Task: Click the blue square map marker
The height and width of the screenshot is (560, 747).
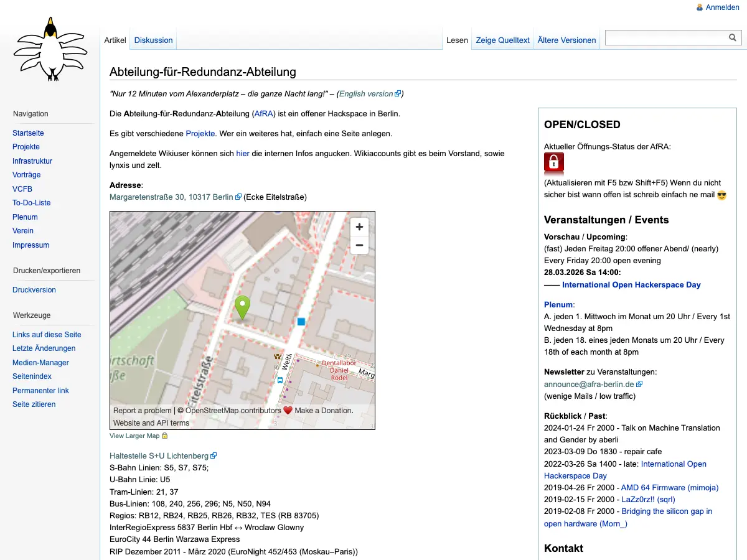Action: coord(301,322)
